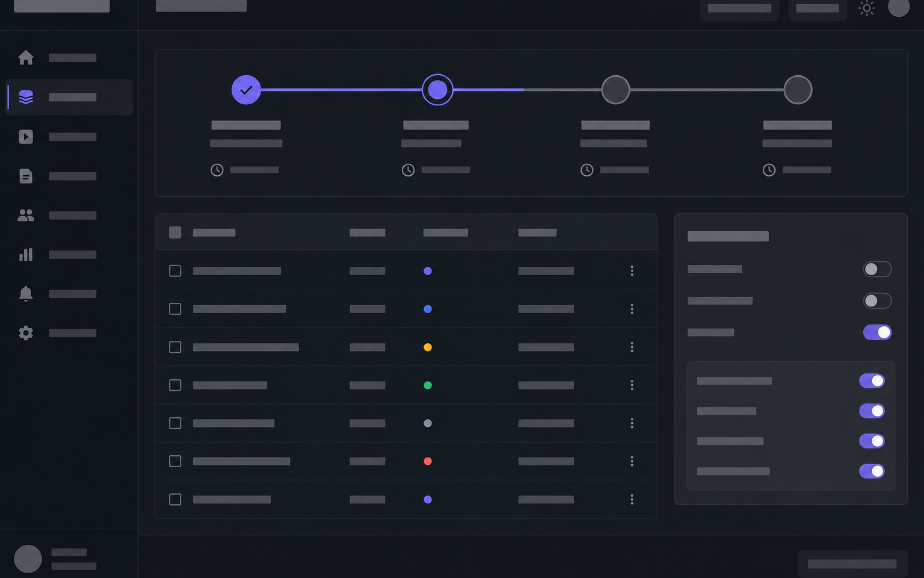
Task: Open the home icon in sidebar
Action: click(x=26, y=58)
